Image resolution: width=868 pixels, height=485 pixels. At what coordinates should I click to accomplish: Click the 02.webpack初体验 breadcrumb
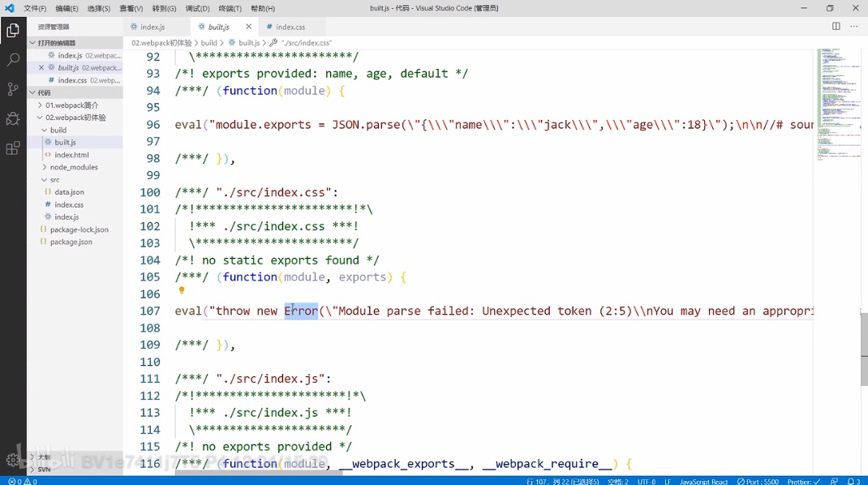161,43
